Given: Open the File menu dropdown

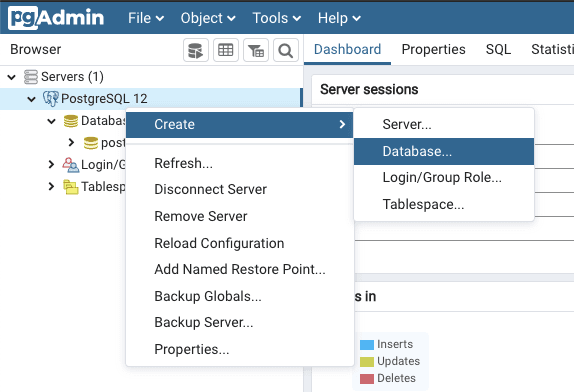Looking at the screenshot, I should (146, 18).
